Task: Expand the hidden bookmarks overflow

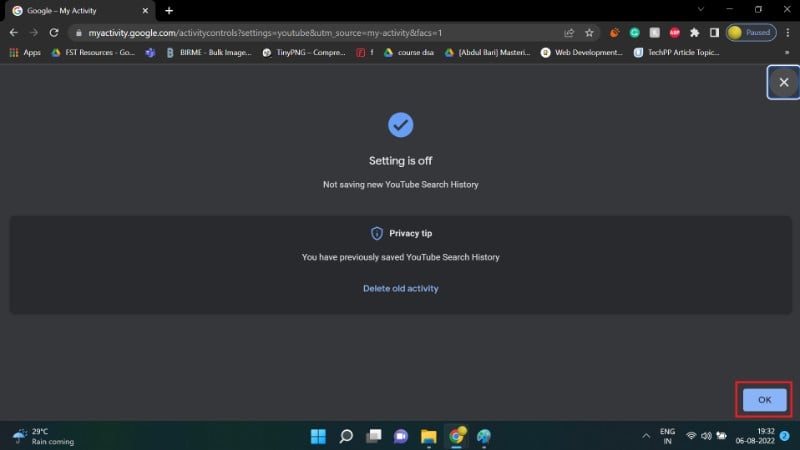Action: [787, 53]
